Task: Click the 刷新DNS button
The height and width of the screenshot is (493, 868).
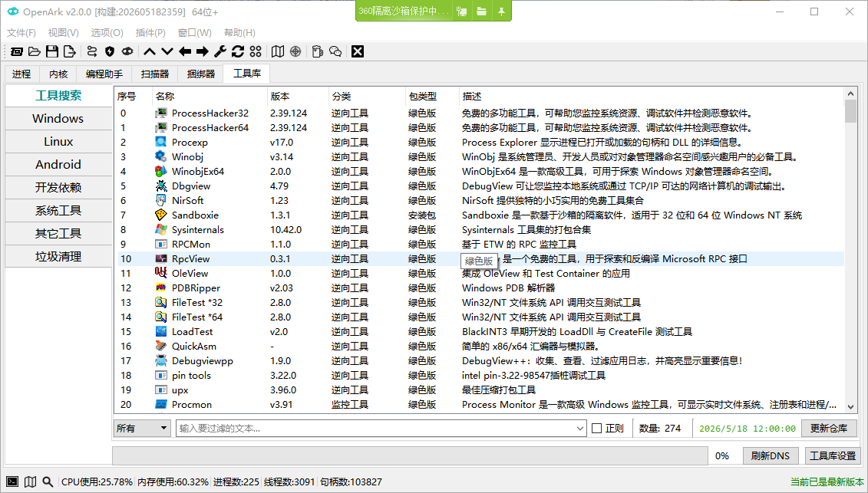Action: (x=770, y=456)
